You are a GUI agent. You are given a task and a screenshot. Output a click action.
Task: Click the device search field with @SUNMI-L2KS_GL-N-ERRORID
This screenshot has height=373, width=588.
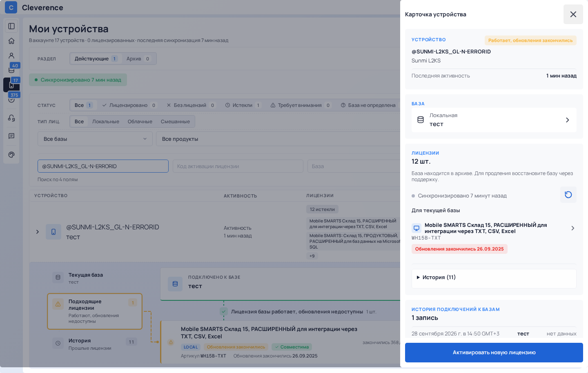click(103, 166)
